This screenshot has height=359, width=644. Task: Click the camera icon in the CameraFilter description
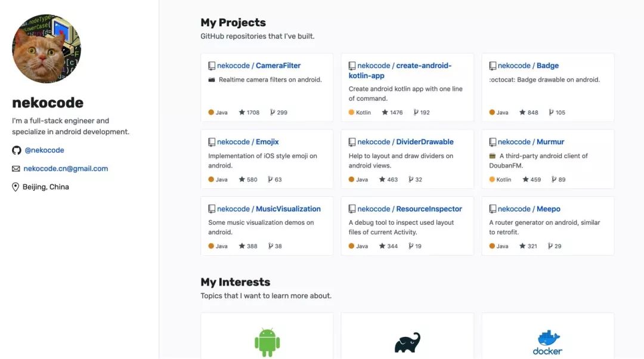coord(210,79)
